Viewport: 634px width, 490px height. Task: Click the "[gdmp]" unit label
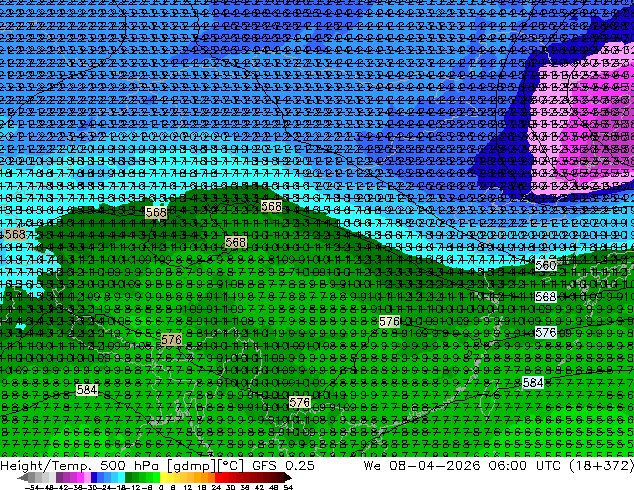pyautogui.click(x=192, y=466)
